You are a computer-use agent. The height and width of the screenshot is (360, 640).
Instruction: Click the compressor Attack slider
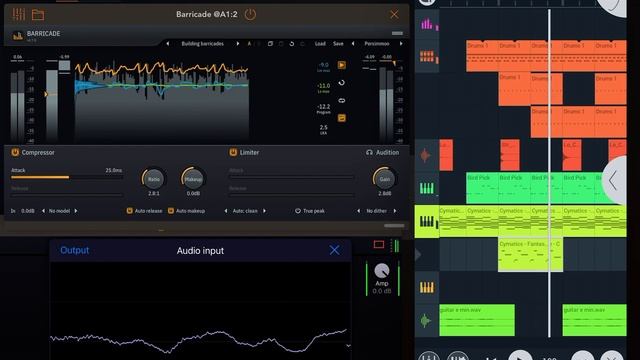(x=67, y=177)
